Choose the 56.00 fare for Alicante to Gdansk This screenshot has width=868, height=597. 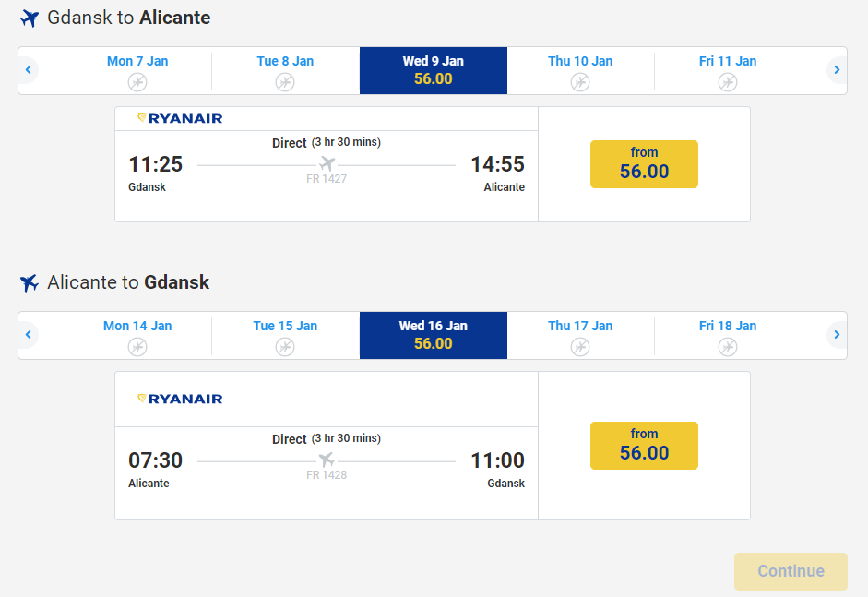(x=644, y=446)
